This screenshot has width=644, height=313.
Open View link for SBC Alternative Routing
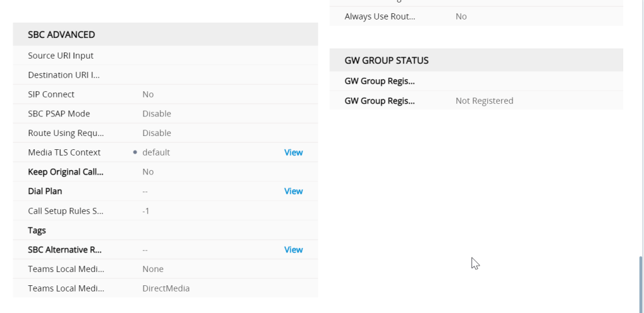click(x=293, y=250)
